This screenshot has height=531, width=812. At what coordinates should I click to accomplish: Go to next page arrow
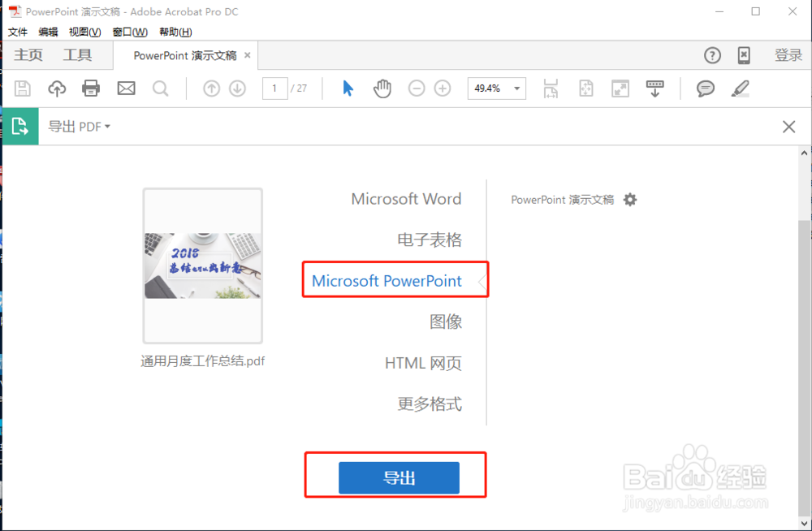click(x=238, y=88)
